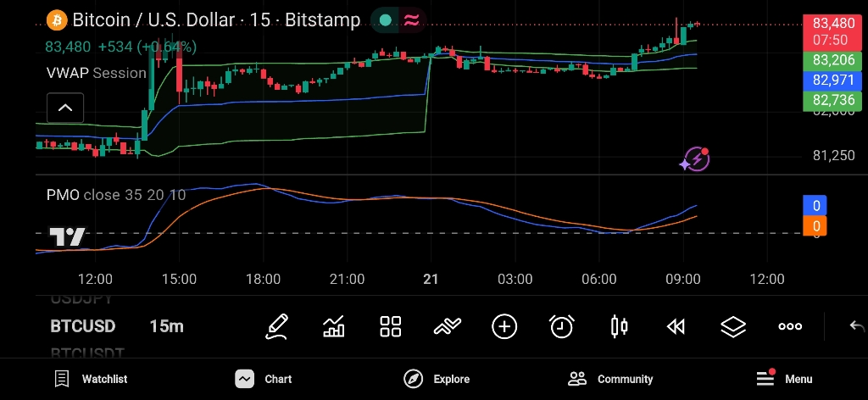Collapse the indicator legend with the chevron

point(65,108)
